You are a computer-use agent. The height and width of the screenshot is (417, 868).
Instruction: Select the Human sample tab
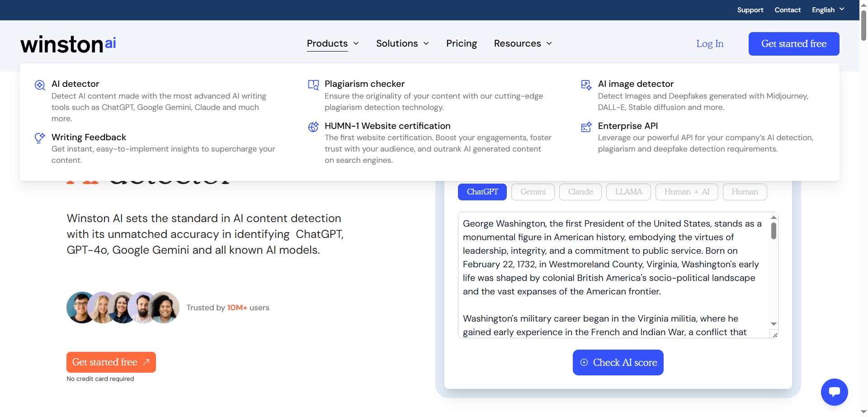[745, 192]
